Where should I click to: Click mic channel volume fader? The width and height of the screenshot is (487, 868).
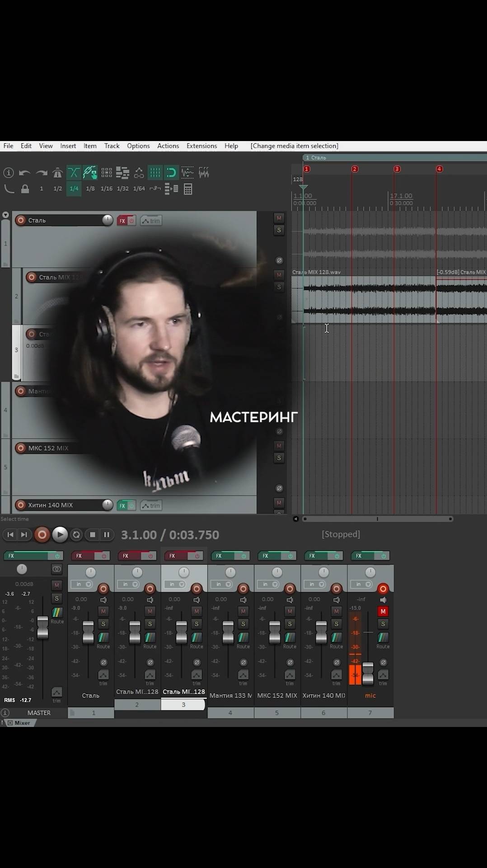368,673
